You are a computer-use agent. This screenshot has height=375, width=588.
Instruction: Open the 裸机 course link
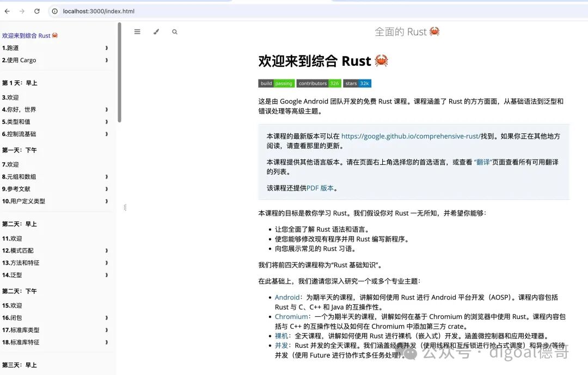tap(281, 336)
